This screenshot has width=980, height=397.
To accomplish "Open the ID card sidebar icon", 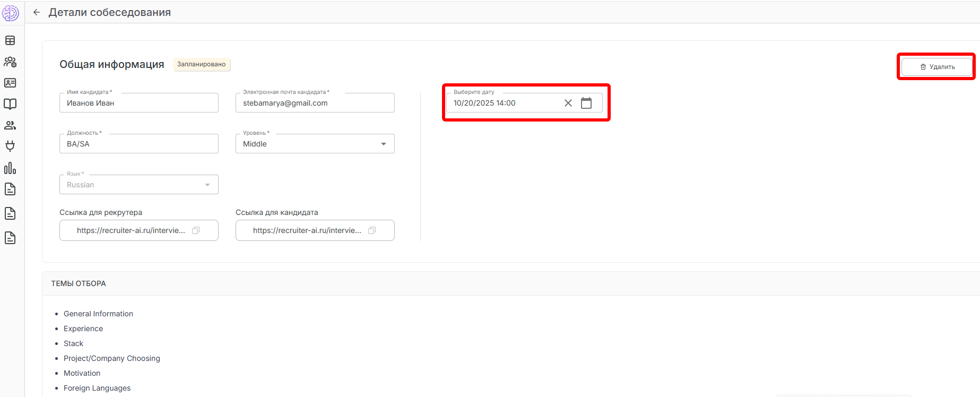I will coord(10,83).
